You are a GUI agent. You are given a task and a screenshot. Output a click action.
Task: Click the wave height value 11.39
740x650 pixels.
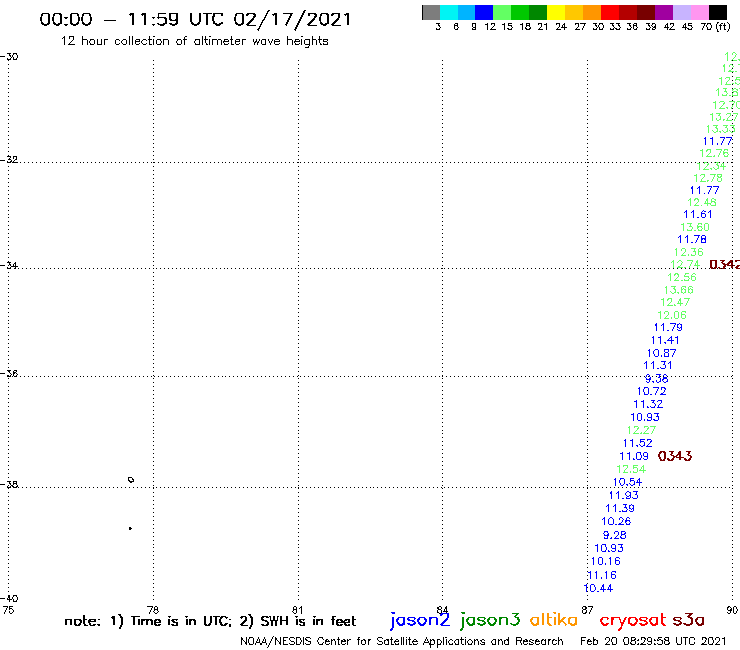coord(620,508)
